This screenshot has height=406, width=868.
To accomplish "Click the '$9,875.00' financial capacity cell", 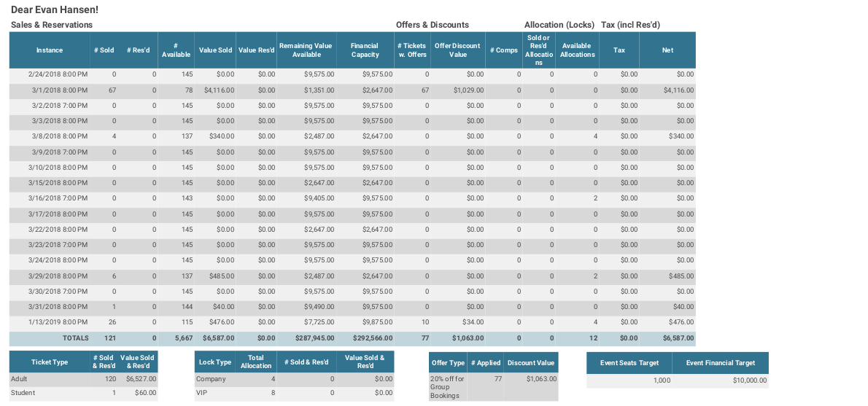I will pos(378,322).
